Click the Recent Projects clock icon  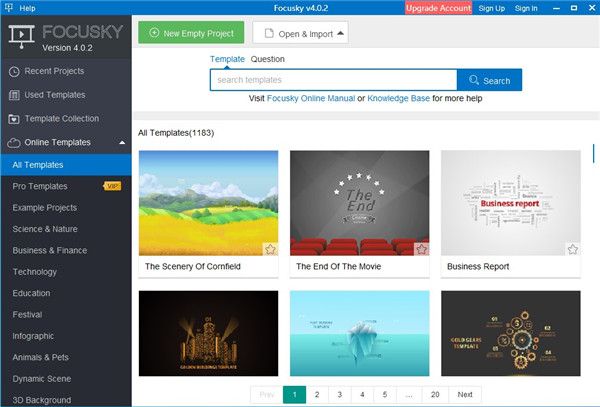pos(14,72)
